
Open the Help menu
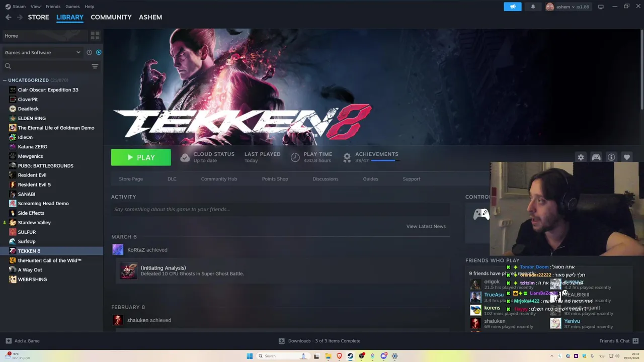click(x=89, y=7)
